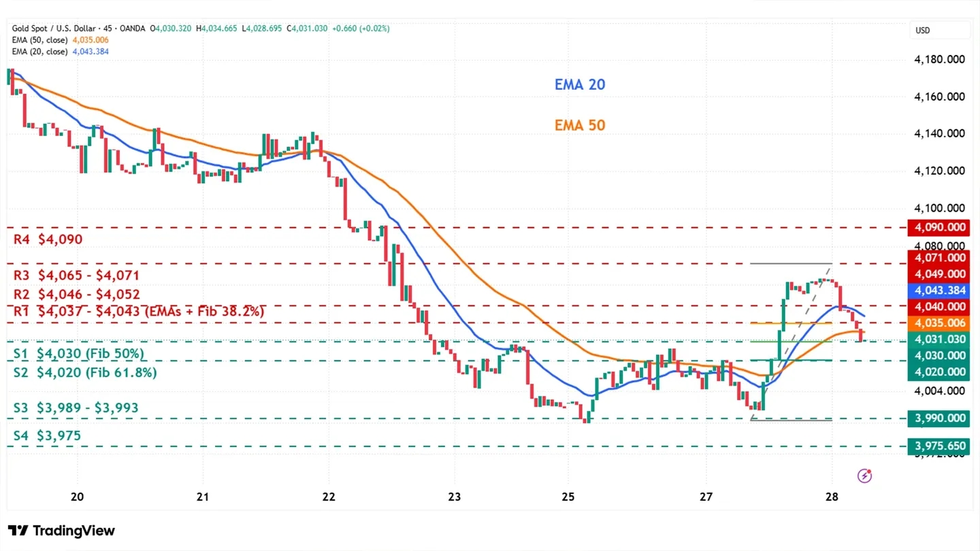Select the R4 $4,090 annotation
The image size is (980, 551).
pyautogui.click(x=48, y=239)
